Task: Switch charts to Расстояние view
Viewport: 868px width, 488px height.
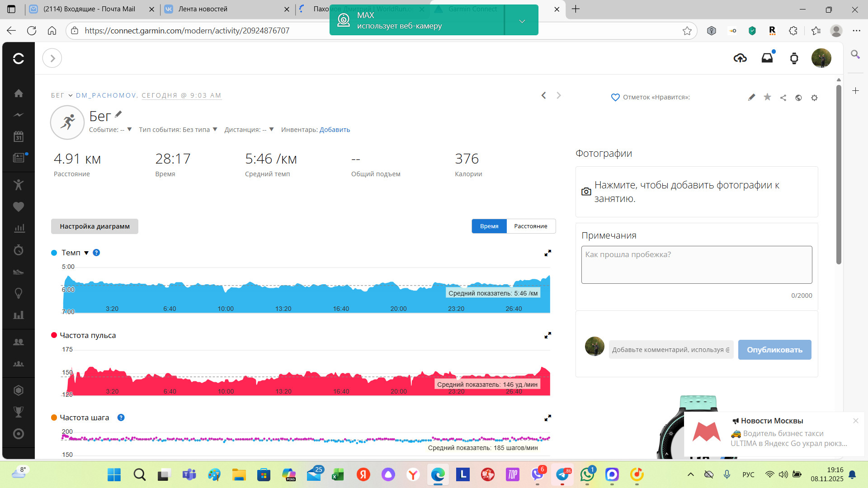Action: coord(531,226)
